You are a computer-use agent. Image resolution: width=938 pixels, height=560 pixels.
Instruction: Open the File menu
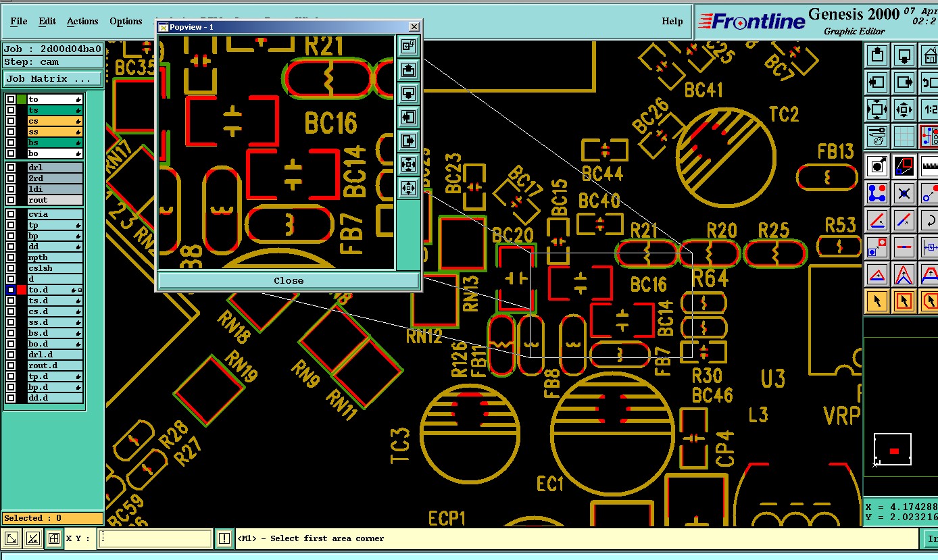(19, 21)
